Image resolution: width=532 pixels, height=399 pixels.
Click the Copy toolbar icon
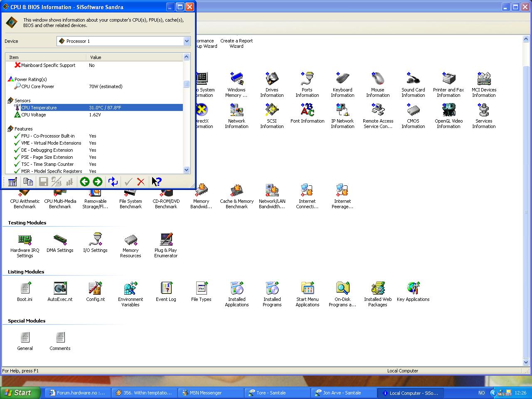coord(28,182)
